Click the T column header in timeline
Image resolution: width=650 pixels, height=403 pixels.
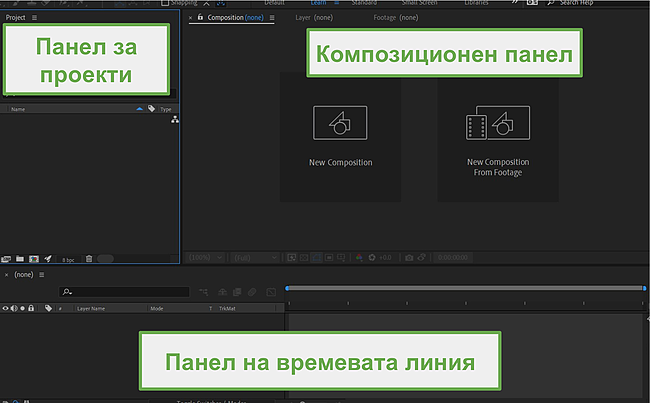tap(210, 308)
